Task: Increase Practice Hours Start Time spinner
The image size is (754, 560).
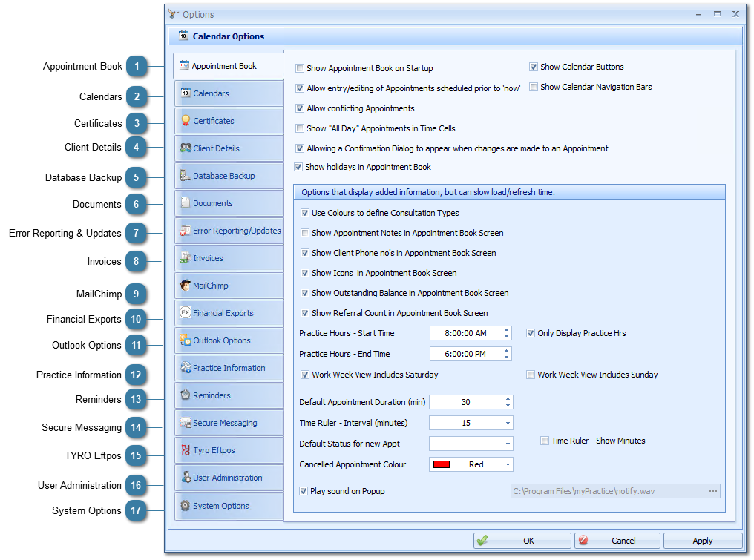Action: pyautogui.click(x=506, y=330)
